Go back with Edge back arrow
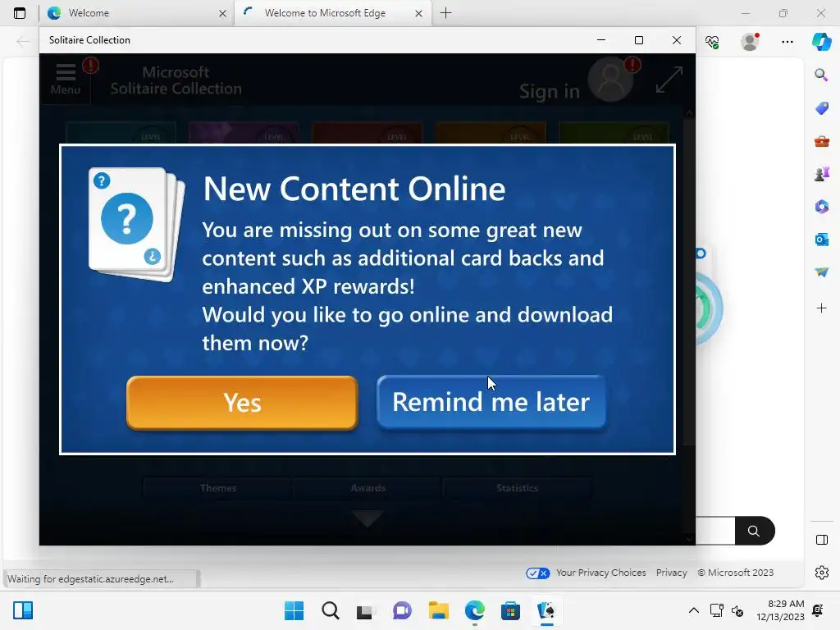The image size is (840, 630). 22,42
